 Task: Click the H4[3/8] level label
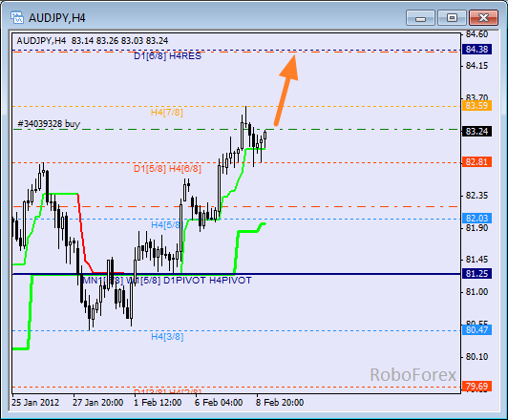pos(167,337)
